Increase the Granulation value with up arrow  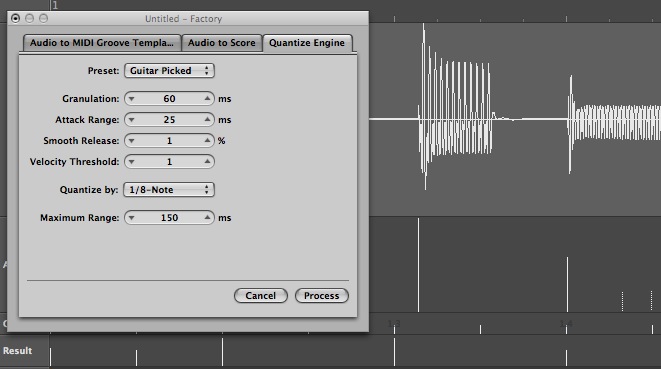tap(207, 99)
